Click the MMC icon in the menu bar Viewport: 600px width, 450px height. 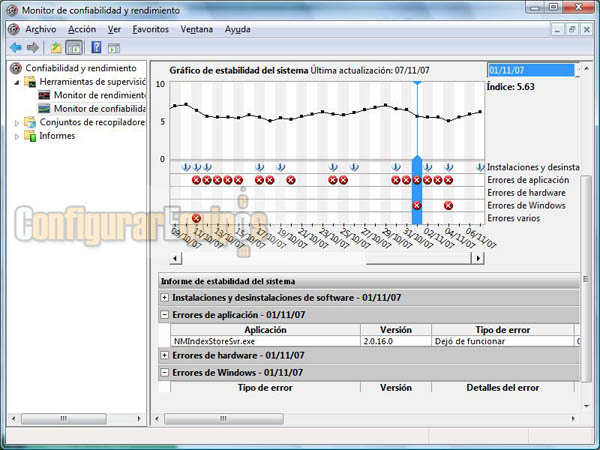coord(14,29)
